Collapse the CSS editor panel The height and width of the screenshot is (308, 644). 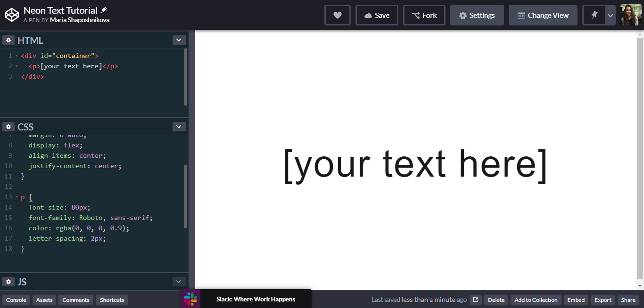pyautogui.click(x=179, y=126)
